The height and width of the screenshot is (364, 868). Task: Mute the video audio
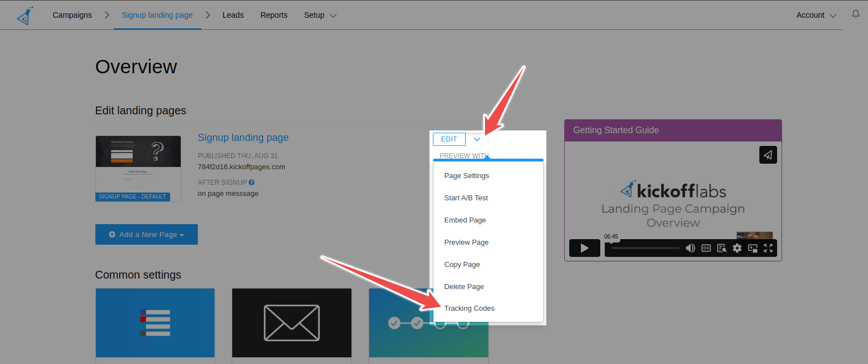pyautogui.click(x=691, y=248)
